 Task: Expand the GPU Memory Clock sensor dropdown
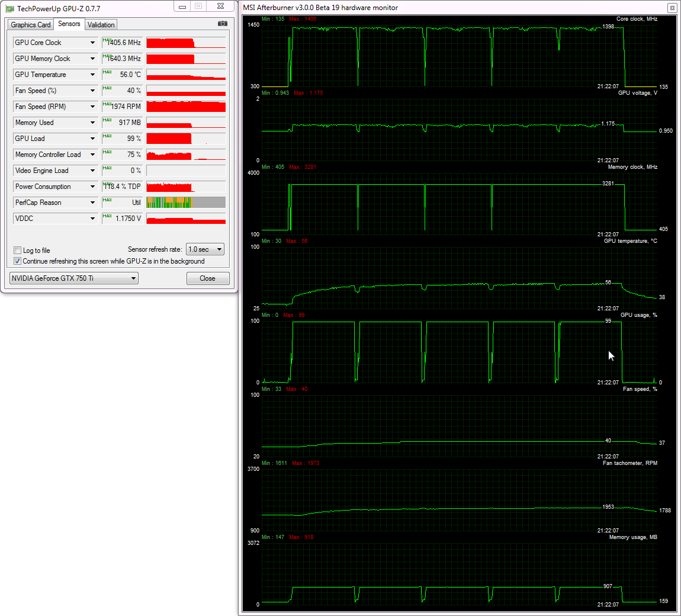pos(92,59)
